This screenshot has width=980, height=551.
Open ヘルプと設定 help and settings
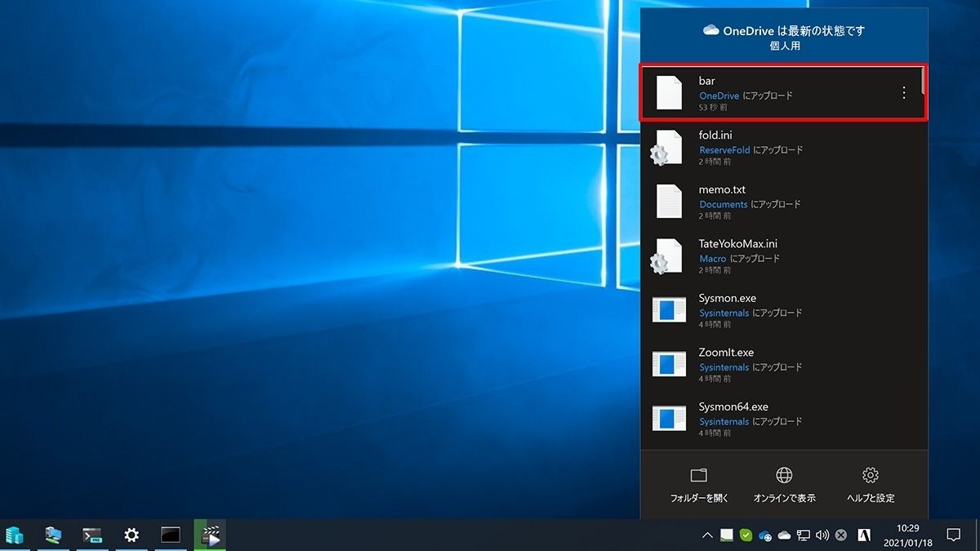click(x=871, y=486)
